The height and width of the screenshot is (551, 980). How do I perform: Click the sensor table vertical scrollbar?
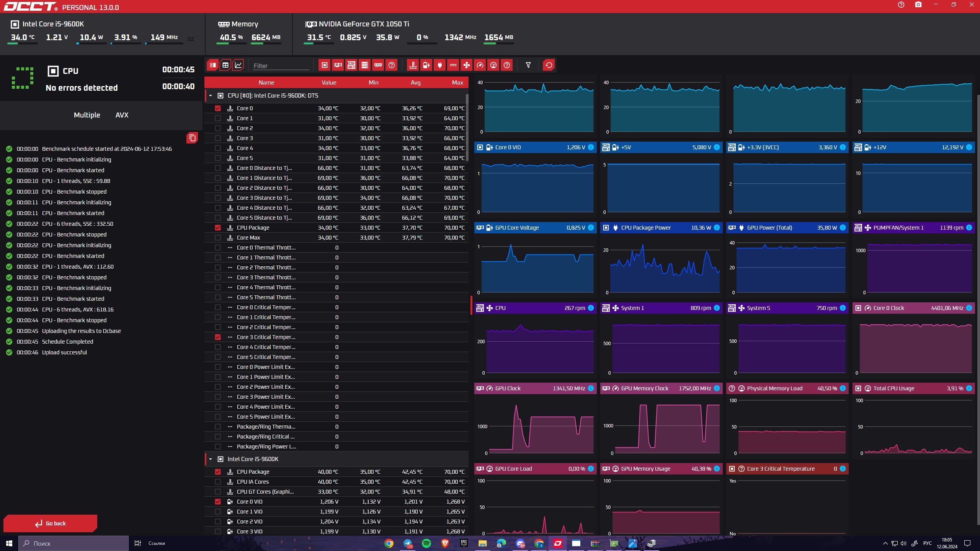[x=467, y=127]
